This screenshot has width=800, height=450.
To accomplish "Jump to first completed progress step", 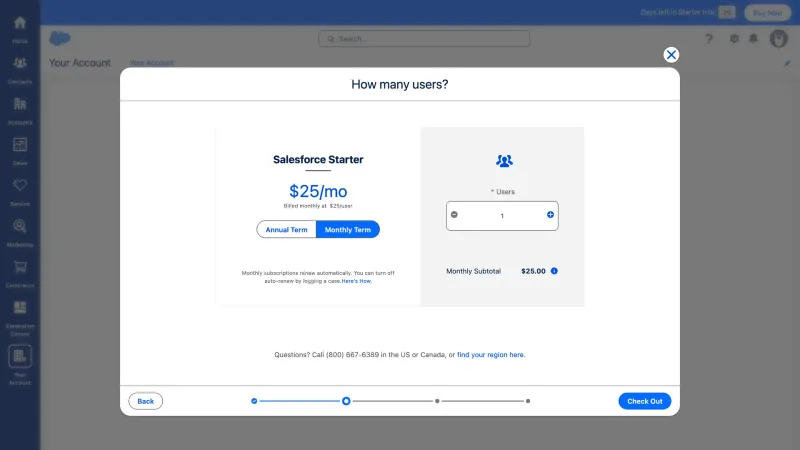I will 254,401.
